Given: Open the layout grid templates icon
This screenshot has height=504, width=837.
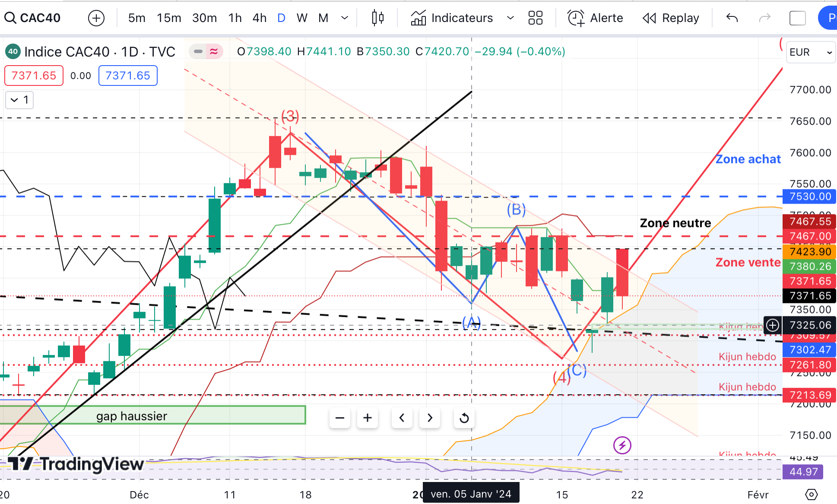Looking at the screenshot, I should 535,18.
